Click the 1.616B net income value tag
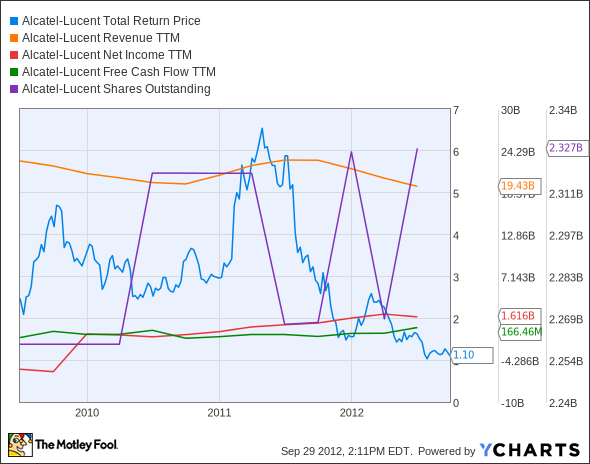This screenshot has width=590, height=464. click(x=519, y=315)
